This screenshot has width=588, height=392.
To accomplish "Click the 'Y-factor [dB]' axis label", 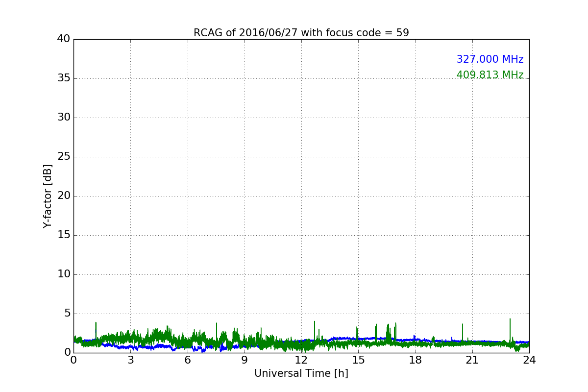I will click(48, 196).
